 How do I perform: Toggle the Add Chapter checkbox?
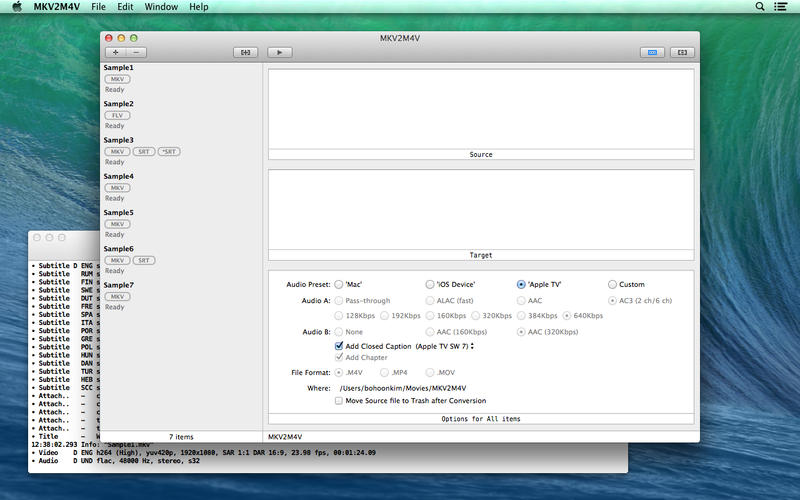click(339, 357)
